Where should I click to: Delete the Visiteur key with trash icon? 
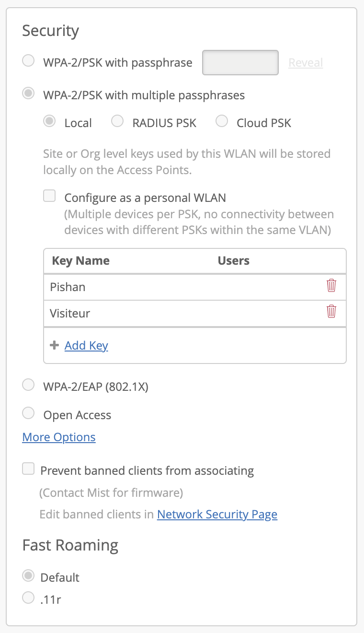click(x=331, y=313)
